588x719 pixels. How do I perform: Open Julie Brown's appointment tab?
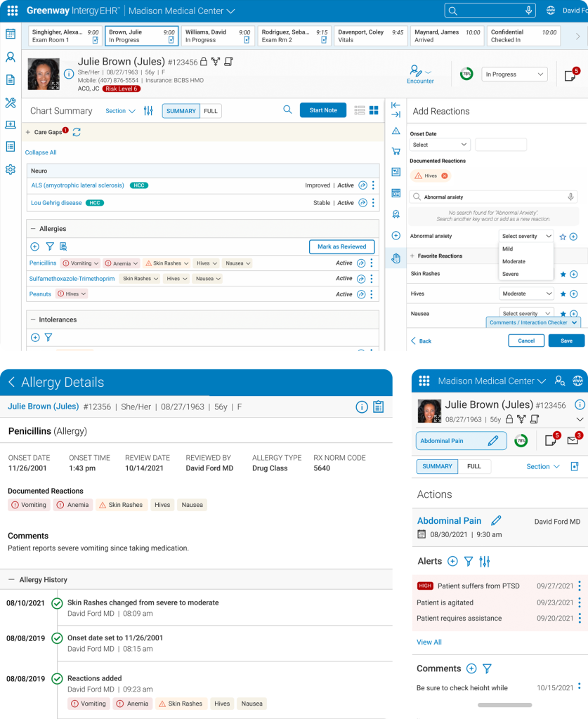click(141, 36)
